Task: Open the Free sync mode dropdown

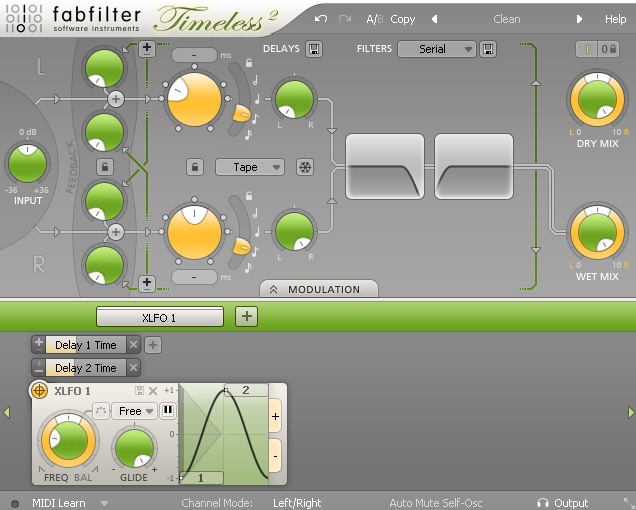Action: (x=135, y=411)
